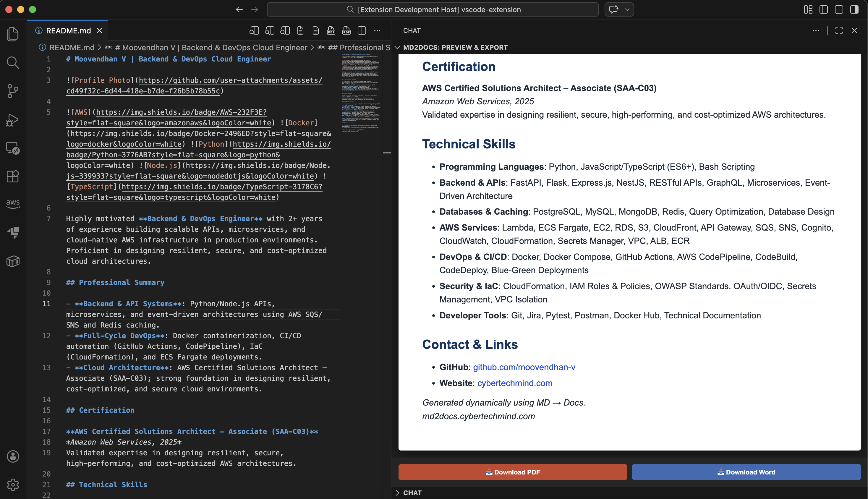Open the Accounts menu in the activity bar

point(13,456)
